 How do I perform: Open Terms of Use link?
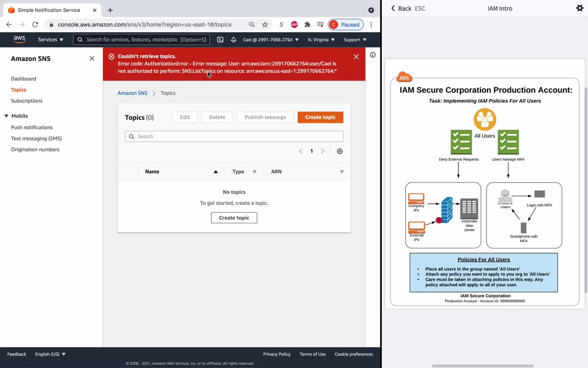click(x=312, y=354)
